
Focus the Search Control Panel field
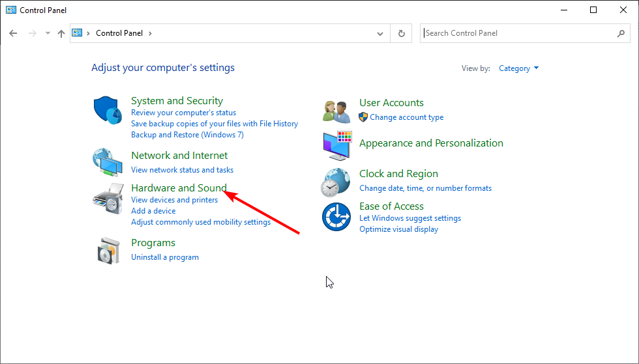click(518, 33)
